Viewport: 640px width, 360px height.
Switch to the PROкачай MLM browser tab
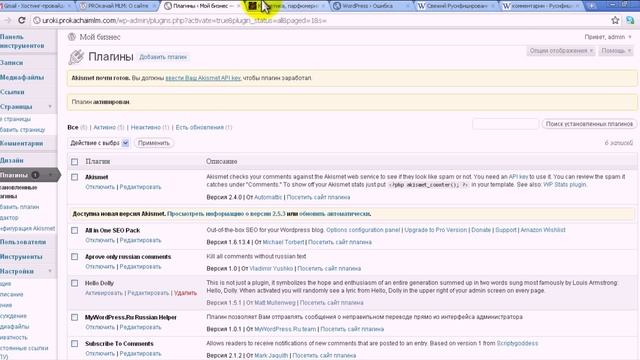[x=118, y=6]
